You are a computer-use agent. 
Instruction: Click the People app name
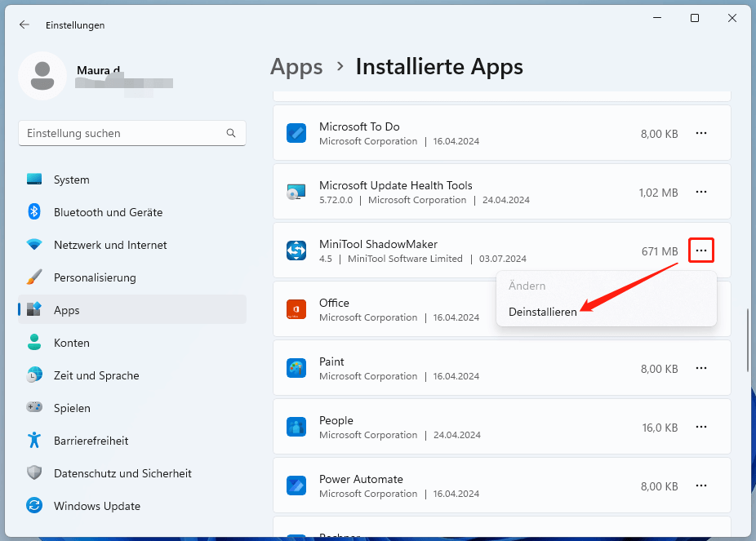(336, 420)
